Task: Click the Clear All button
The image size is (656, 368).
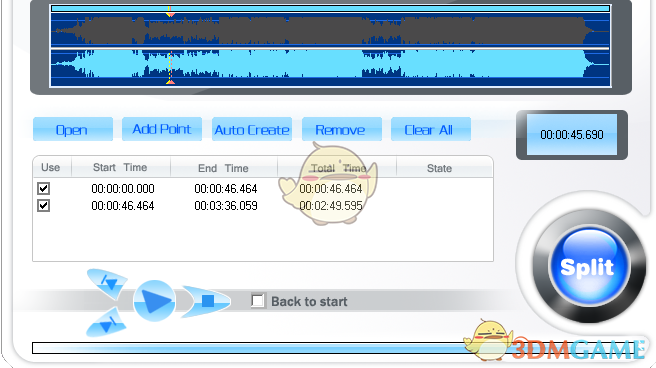Action: pyautogui.click(x=431, y=129)
